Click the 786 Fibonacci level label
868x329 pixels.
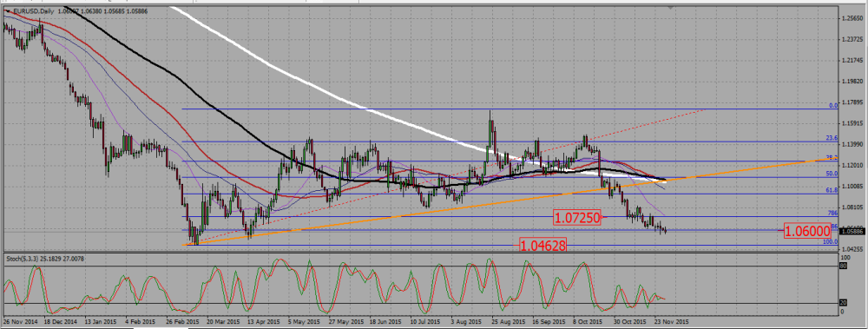[832, 213]
